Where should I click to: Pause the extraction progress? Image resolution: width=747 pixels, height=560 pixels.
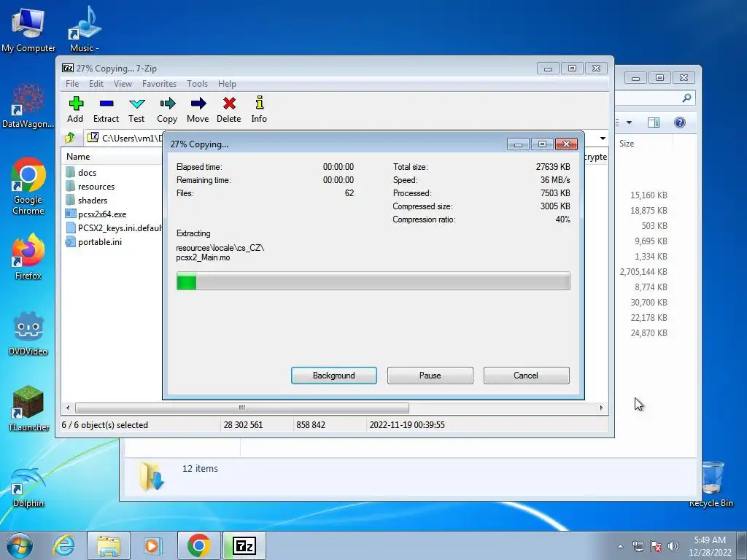click(430, 376)
